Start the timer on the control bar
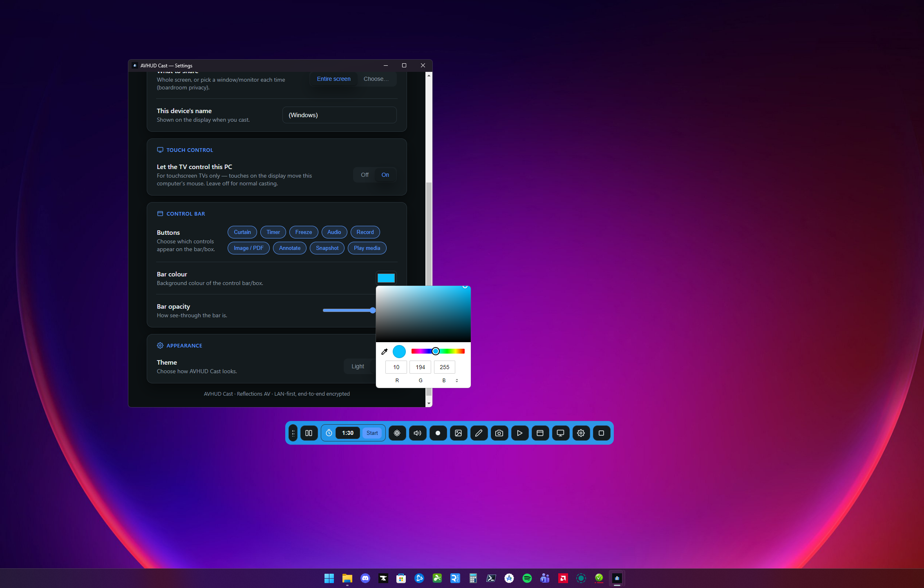924x588 pixels. coord(372,433)
